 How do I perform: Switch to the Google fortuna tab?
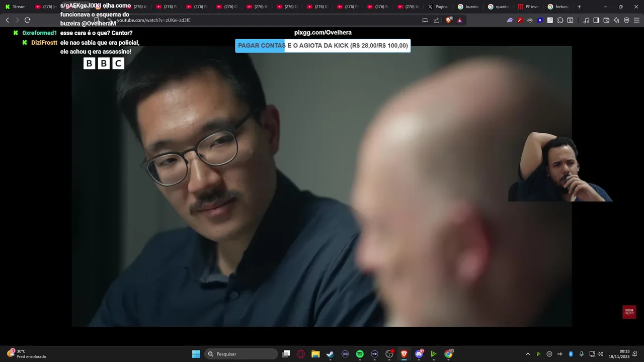558,7
